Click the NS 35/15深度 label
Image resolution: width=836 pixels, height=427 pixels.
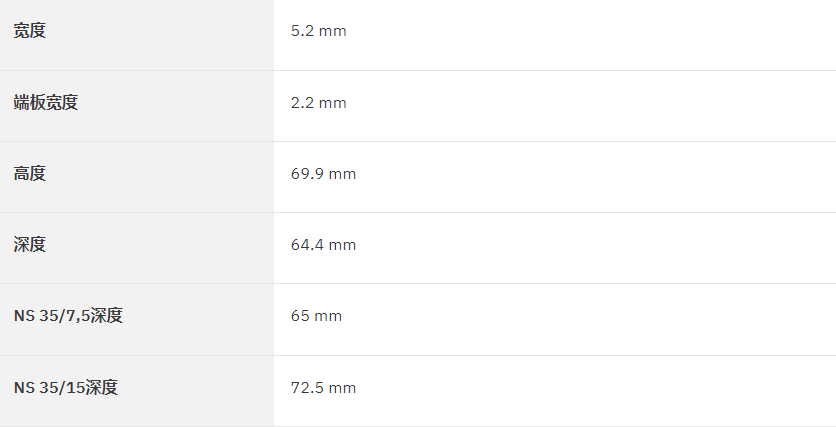tap(66, 387)
